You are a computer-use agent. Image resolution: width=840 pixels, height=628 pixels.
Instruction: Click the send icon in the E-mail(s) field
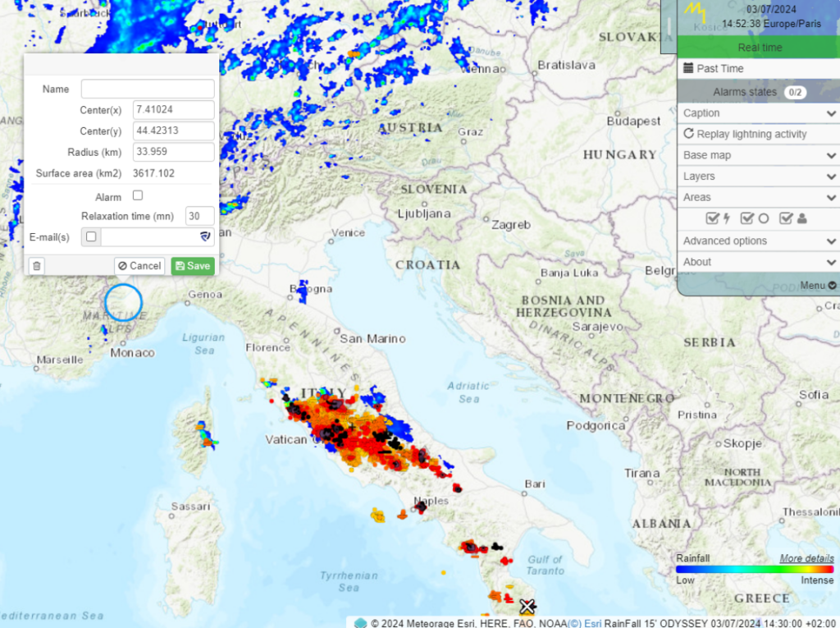coord(205,236)
